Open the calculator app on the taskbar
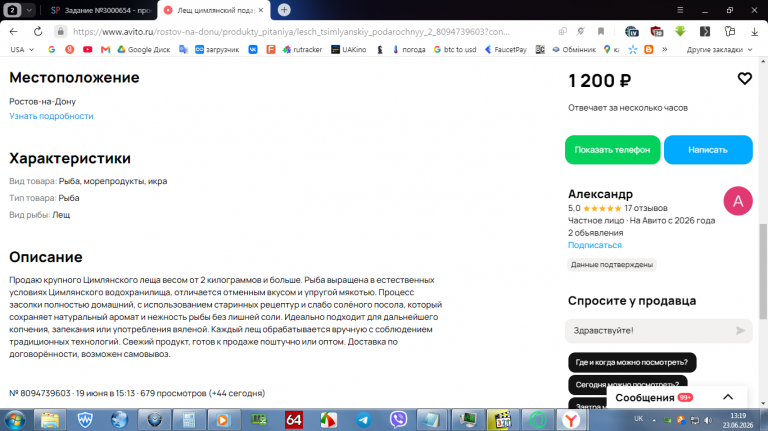The image size is (768, 431). (189, 420)
